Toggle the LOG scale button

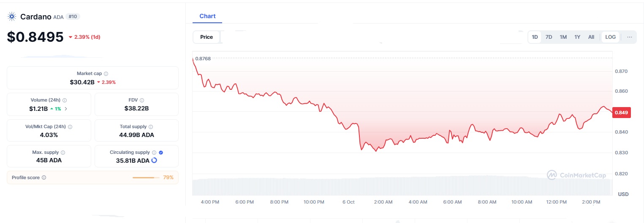point(610,37)
